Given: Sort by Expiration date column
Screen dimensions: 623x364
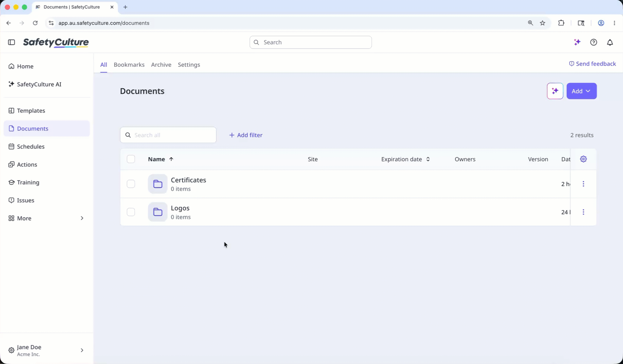Looking at the screenshot, I should point(405,159).
